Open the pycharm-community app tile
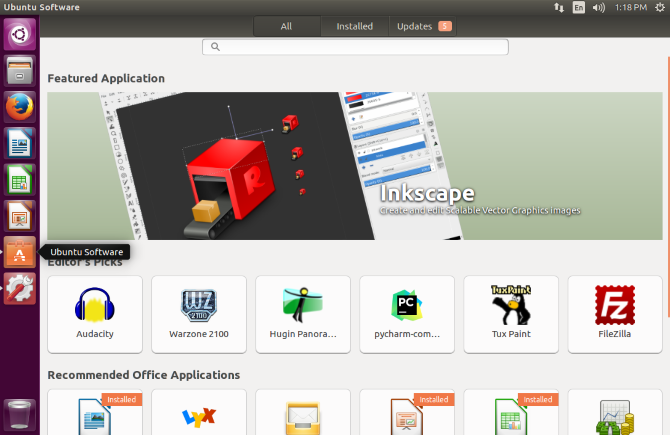The image size is (670, 435). (x=407, y=314)
